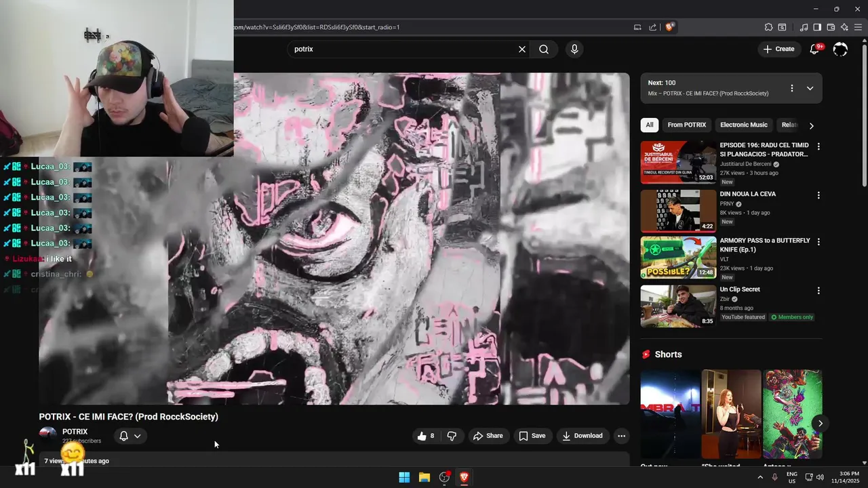Open the browser hamburger main menu
Image resolution: width=868 pixels, height=488 pixels.
pyautogui.click(x=858, y=27)
